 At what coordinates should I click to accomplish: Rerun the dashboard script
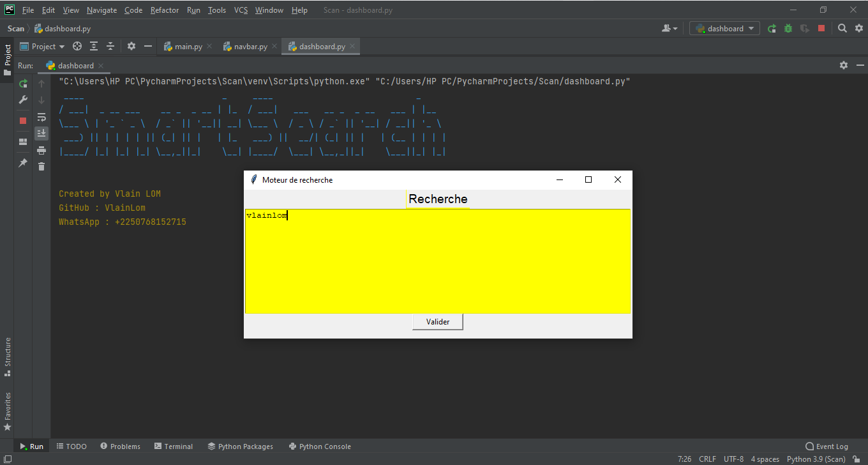pos(23,83)
